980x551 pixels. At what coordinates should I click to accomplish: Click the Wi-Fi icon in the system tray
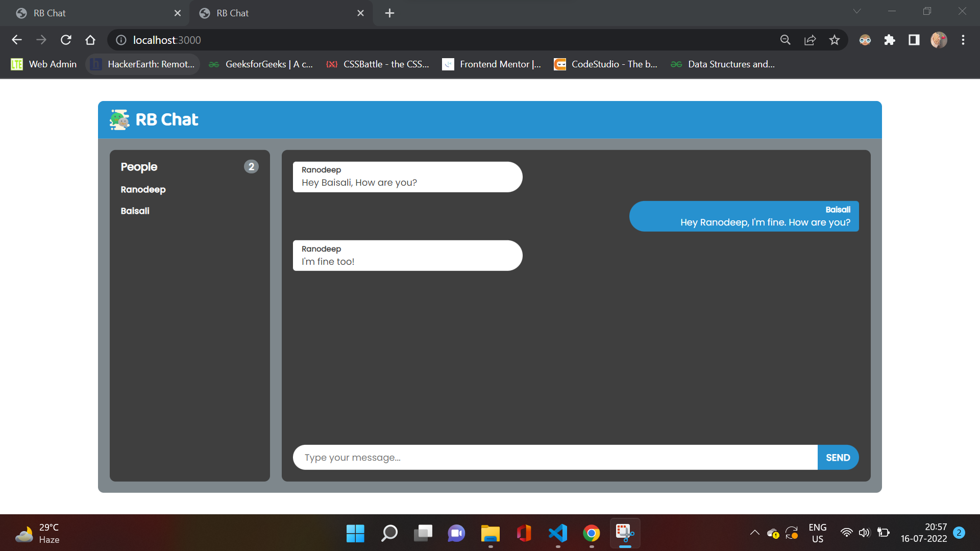[846, 533]
